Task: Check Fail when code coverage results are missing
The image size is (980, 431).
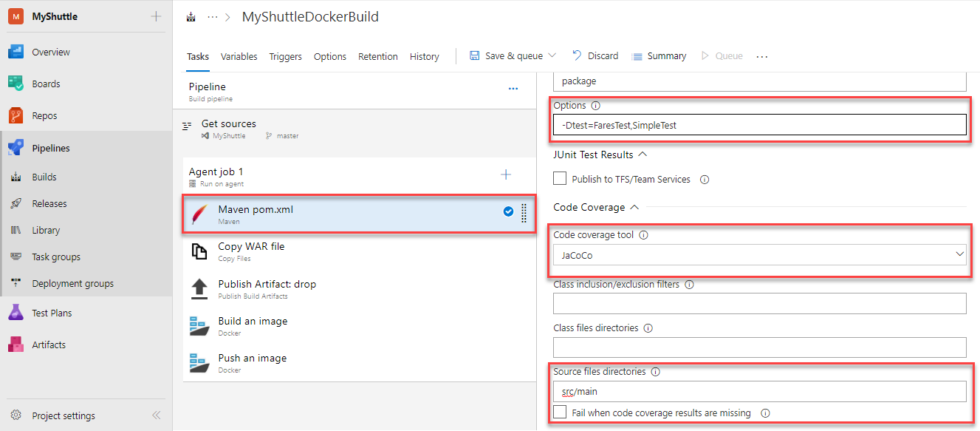Action: point(560,413)
